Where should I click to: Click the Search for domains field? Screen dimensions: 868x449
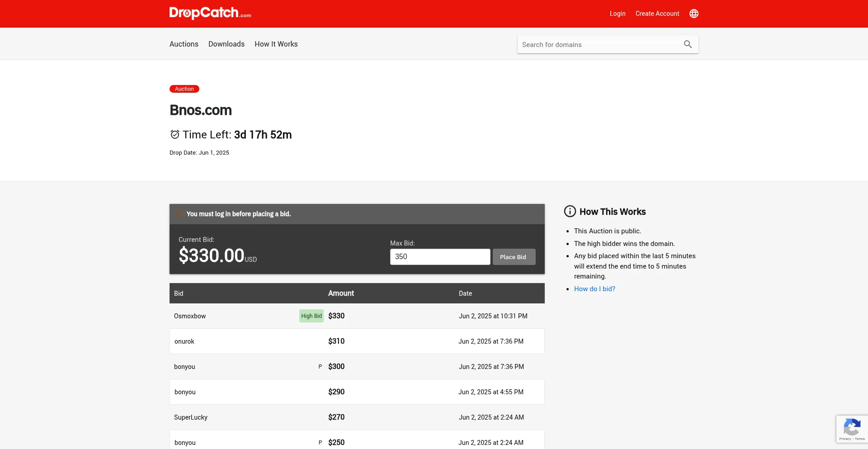[x=599, y=45]
